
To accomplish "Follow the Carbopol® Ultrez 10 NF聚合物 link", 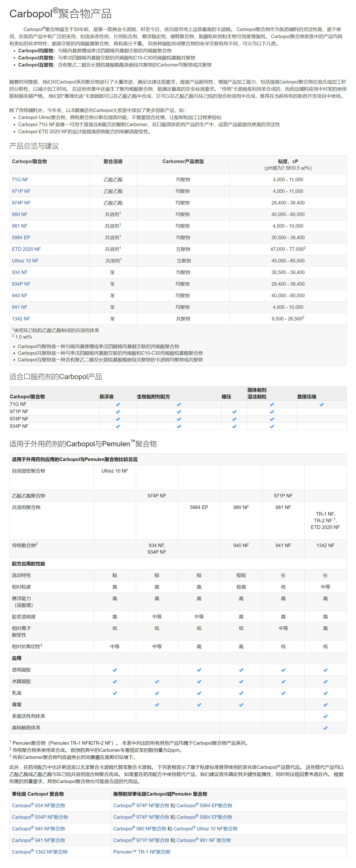I will pyautogui.click(x=205, y=828).
